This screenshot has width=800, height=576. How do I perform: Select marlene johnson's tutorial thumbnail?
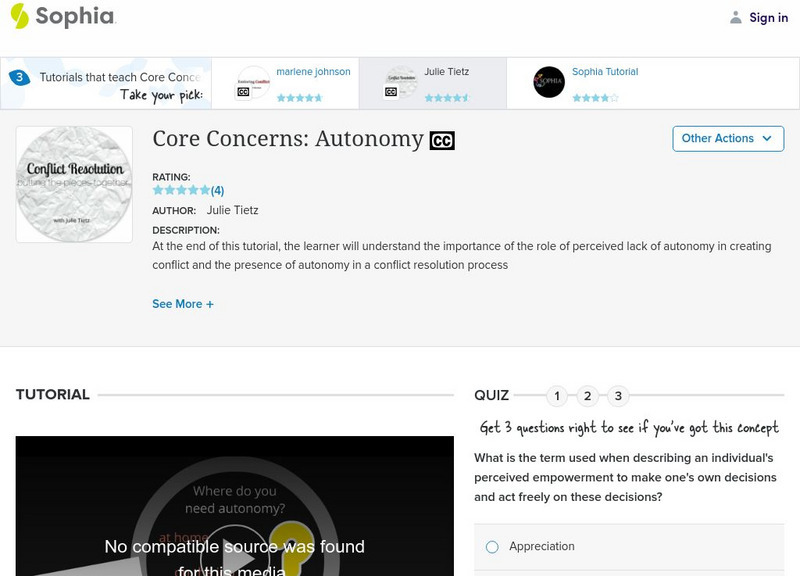(x=254, y=82)
